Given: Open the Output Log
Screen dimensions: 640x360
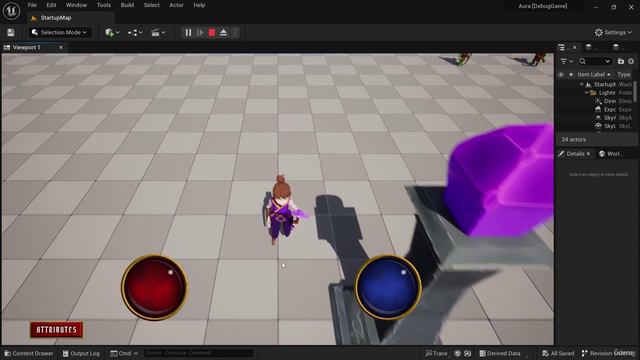Looking at the screenshot, I should pyautogui.click(x=81, y=353).
